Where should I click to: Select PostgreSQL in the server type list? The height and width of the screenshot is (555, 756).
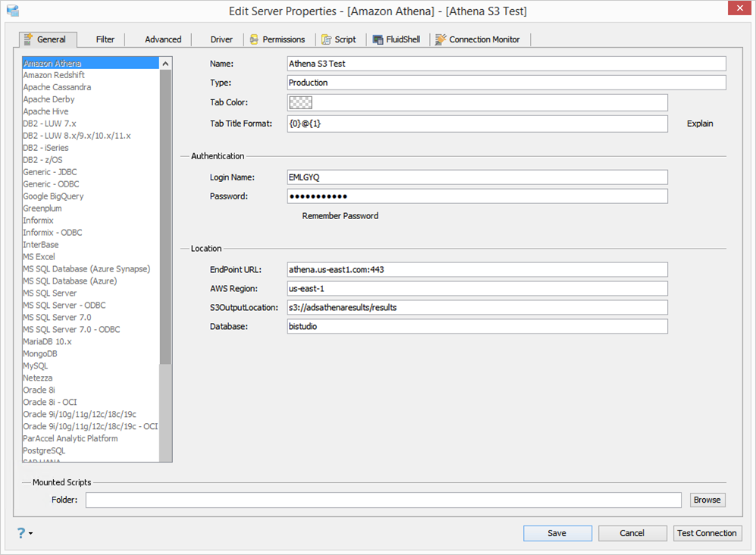[x=44, y=450]
